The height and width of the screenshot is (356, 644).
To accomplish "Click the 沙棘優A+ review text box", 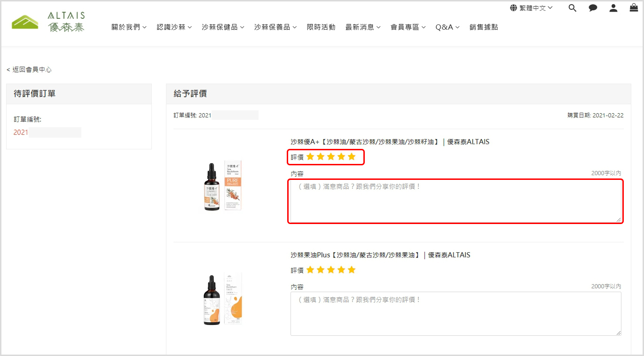I will click(456, 201).
